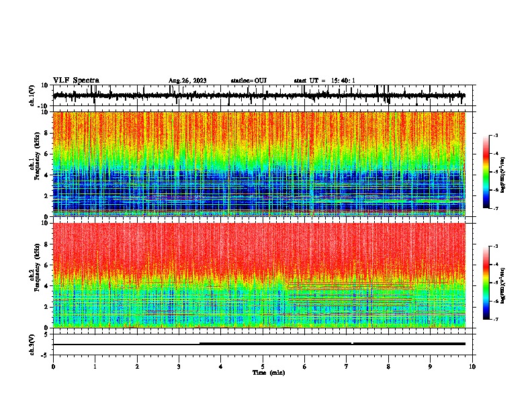Click the ch.1(V) waveform panel
Image resolution: width=532 pixels, height=411 pixels.
pos(264,95)
